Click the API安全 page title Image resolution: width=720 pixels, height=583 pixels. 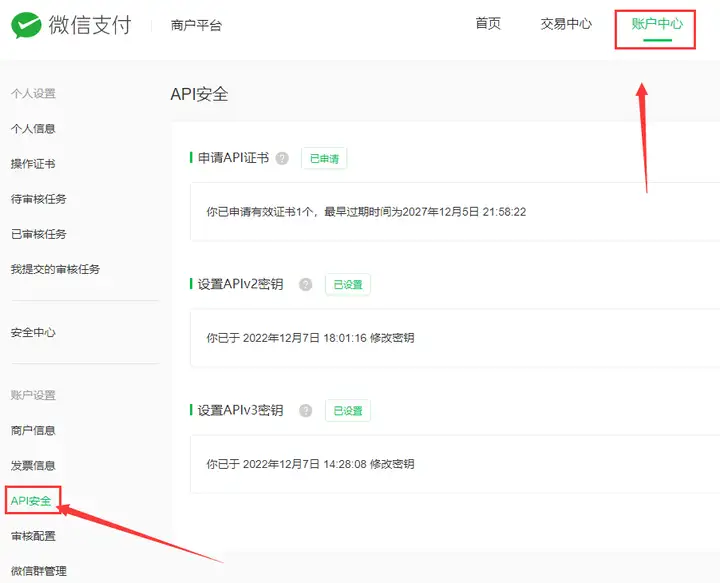[x=199, y=94]
